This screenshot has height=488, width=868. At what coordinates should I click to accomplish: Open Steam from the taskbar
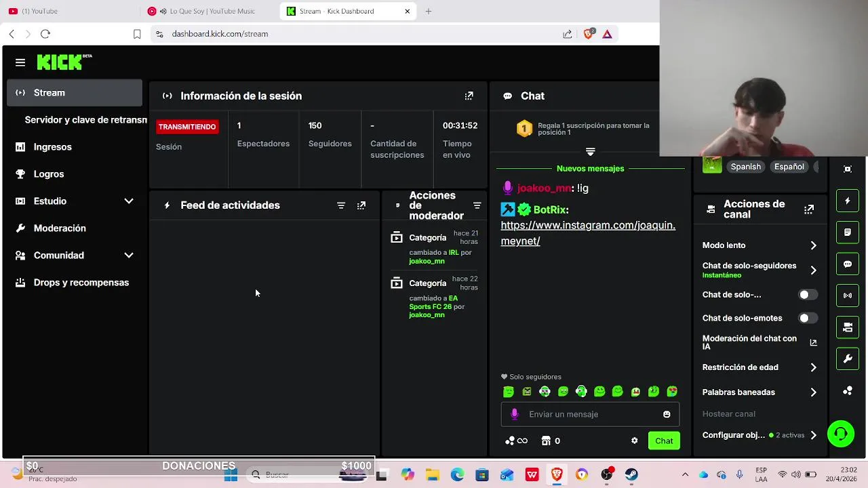coord(631,475)
